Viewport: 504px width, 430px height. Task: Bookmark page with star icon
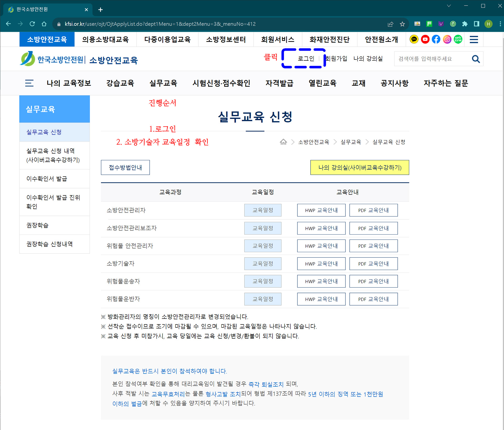(402, 24)
